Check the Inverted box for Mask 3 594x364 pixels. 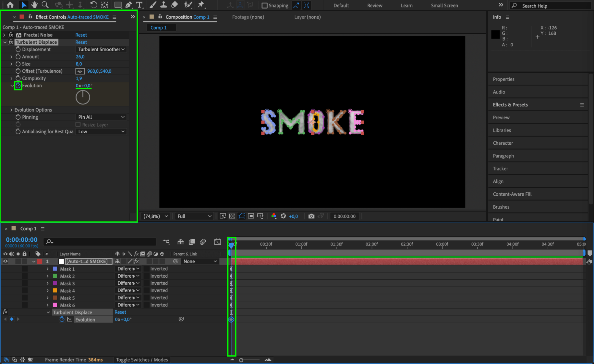(x=146, y=283)
